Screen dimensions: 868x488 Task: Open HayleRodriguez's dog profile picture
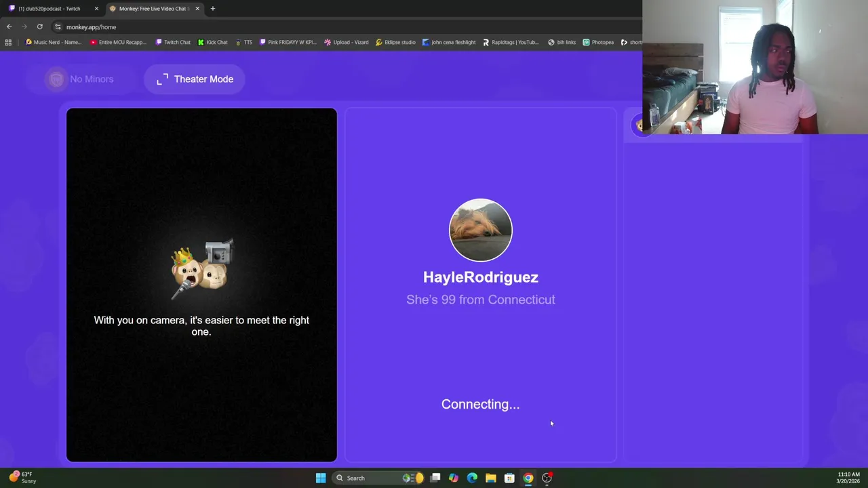pos(481,230)
